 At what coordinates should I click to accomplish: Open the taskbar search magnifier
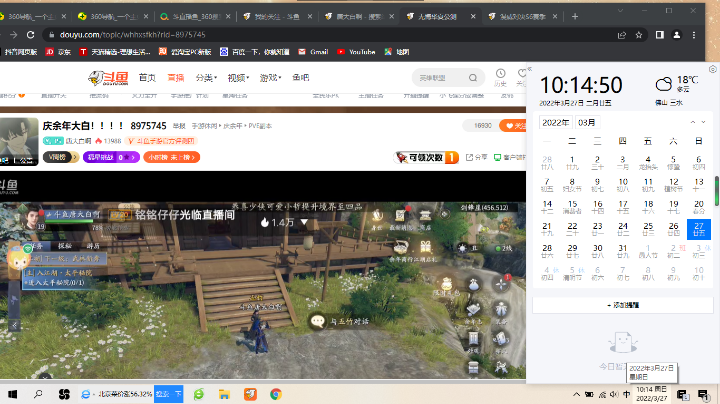[38, 394]
